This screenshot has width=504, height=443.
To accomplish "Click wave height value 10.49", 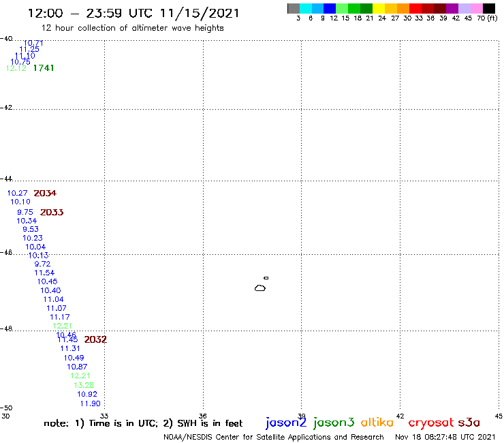I will [x=74, y=358].
